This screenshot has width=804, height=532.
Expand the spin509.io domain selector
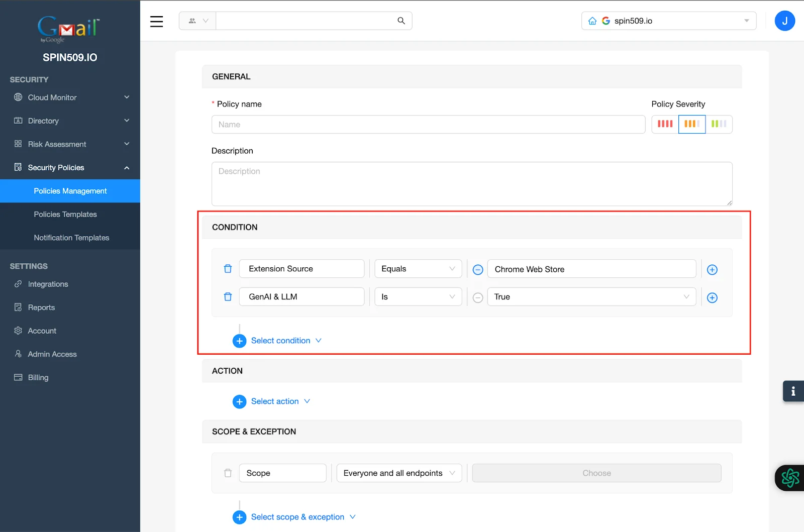(746, 21)
